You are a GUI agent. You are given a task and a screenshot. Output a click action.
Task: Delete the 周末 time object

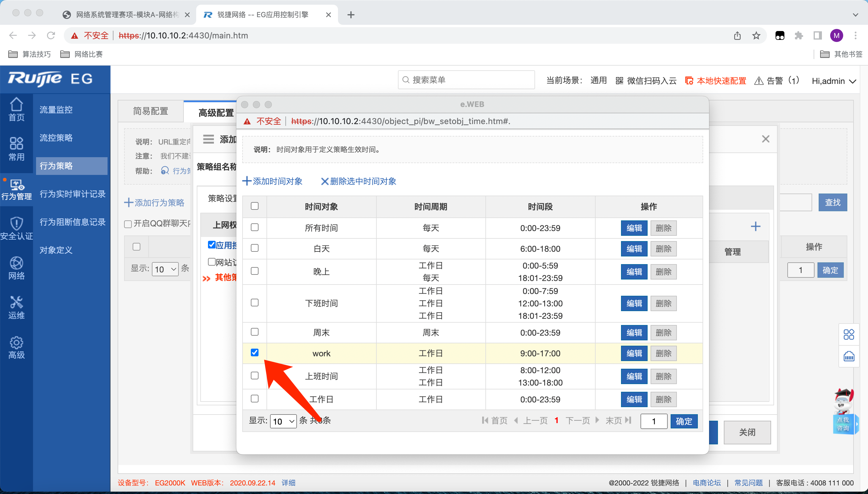(x=664, y=332)
